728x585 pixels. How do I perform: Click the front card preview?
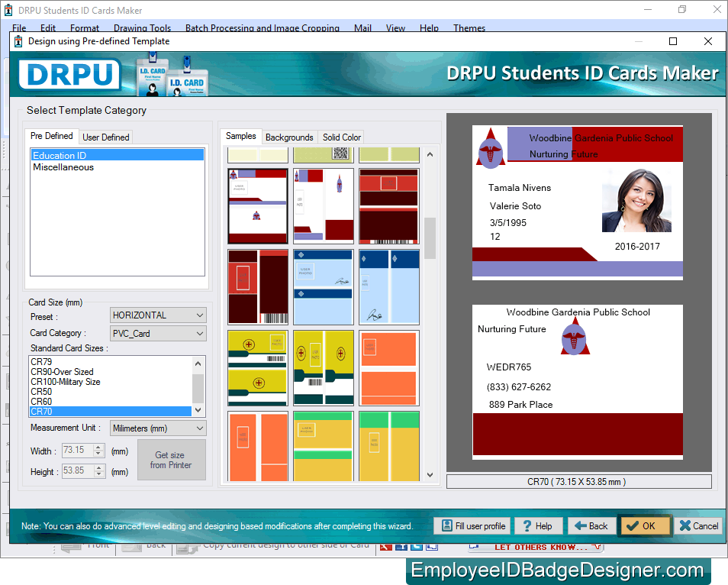pos(578,202)
